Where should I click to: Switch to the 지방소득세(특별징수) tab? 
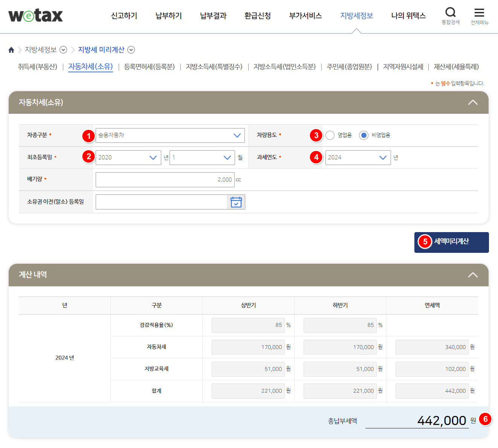coord(214,67)
